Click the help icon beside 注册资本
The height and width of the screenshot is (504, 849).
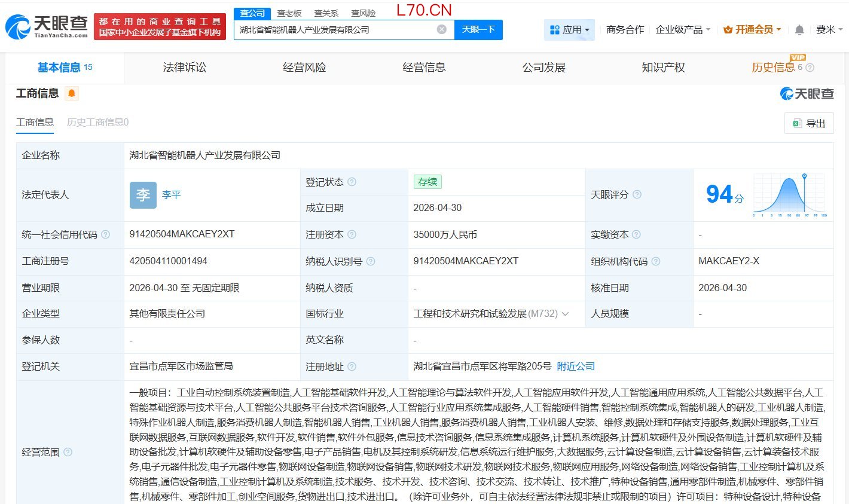coord(352,234)
